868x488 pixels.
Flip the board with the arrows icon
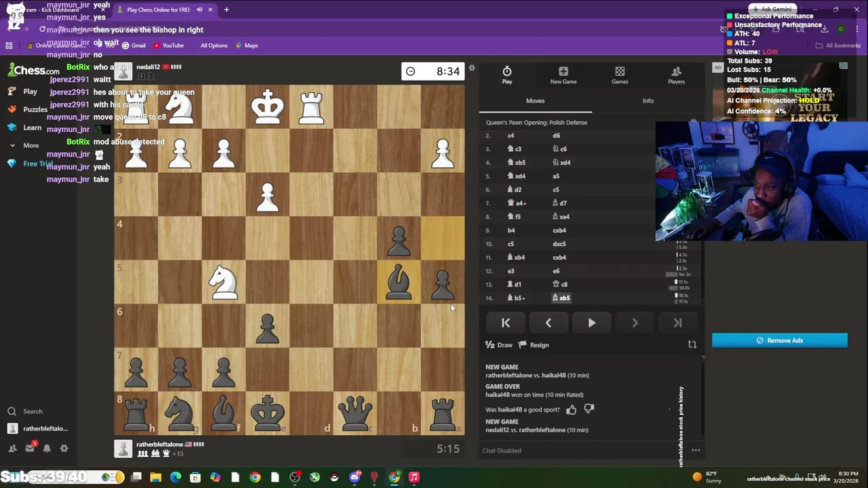point(692,345)
